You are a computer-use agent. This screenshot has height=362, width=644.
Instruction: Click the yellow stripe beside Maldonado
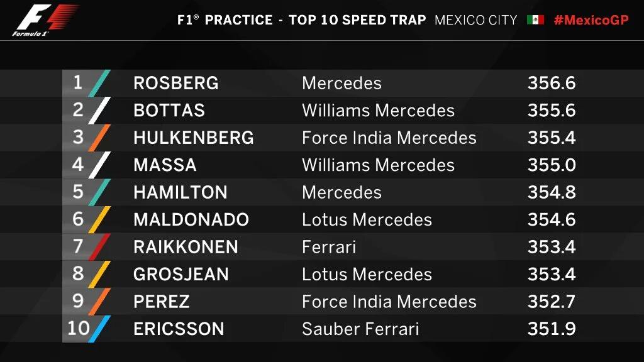point(99,219)
